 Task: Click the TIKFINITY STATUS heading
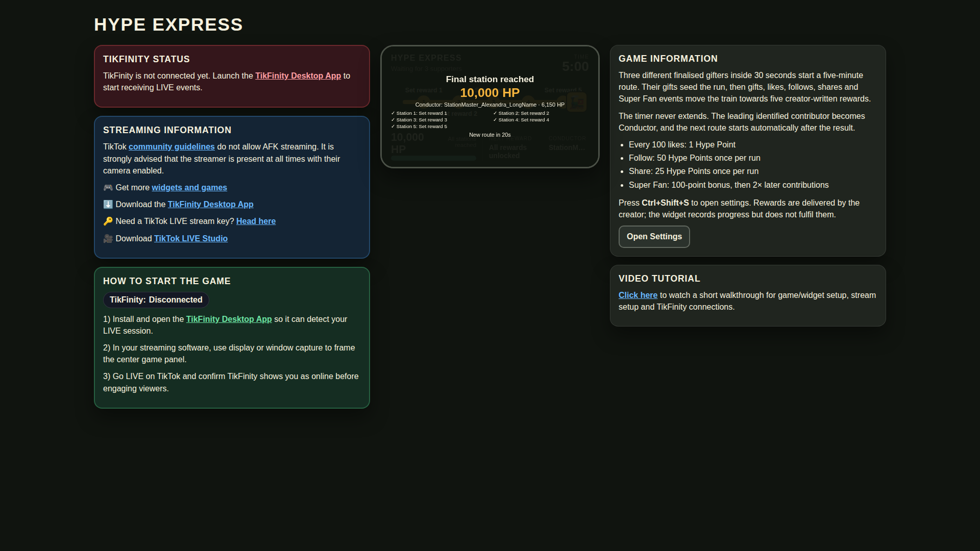pyautogui.click(x=146, y=59)
